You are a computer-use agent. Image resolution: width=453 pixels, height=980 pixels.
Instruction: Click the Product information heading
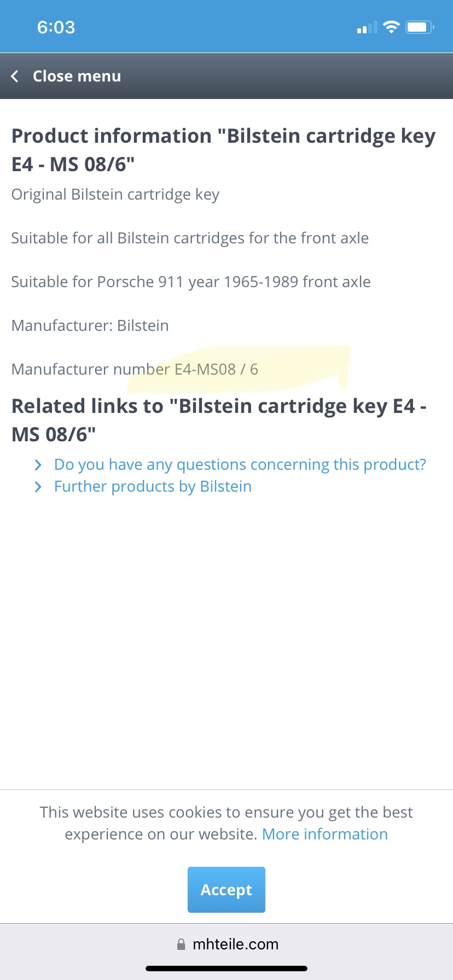tap(223, 150)
